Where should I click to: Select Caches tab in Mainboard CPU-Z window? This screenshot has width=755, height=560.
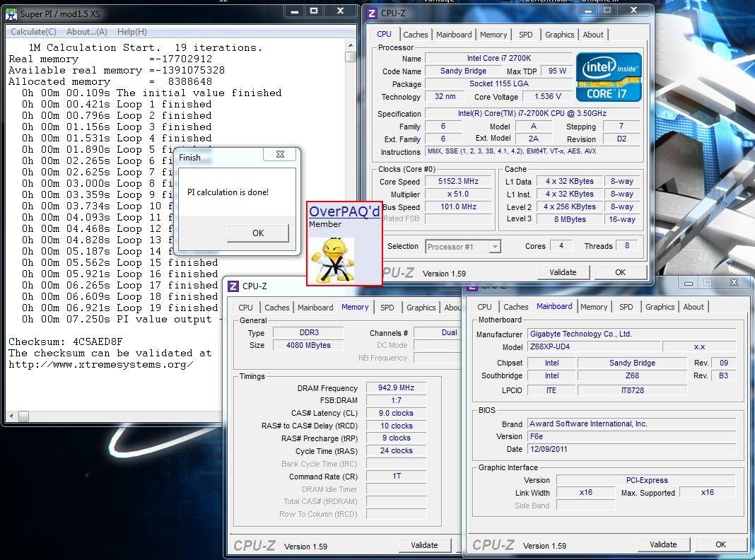515,307
